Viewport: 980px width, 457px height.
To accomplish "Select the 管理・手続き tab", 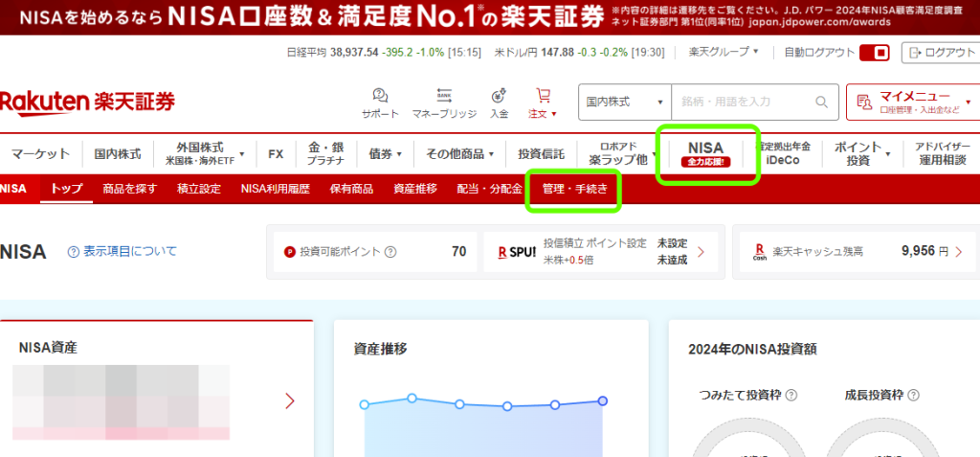I will [574, 189].
